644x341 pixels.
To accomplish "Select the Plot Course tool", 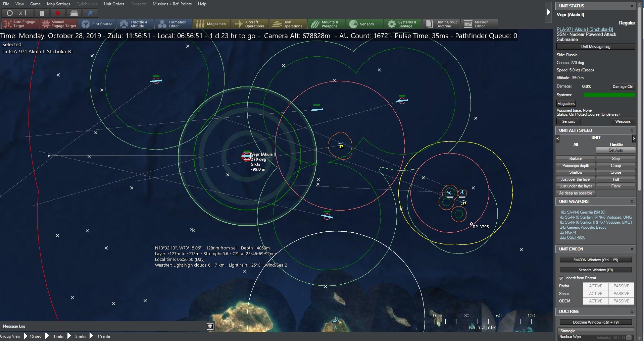I will (97, 24).
